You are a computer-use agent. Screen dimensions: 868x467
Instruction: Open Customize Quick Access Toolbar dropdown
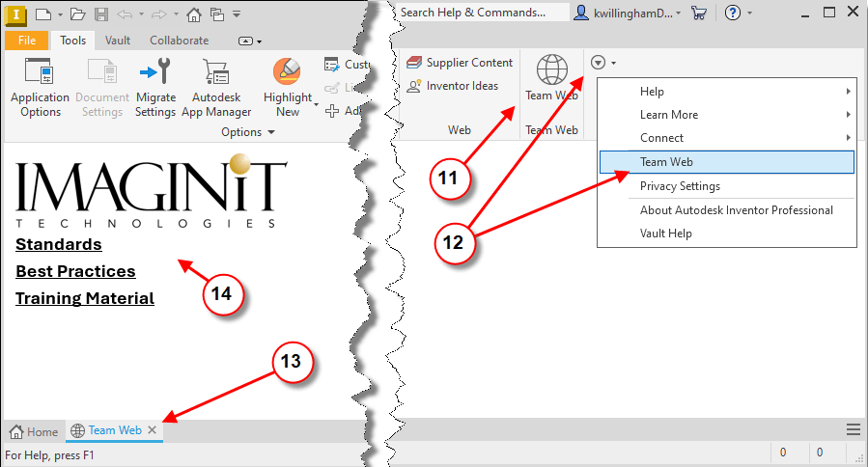point(237,14)
